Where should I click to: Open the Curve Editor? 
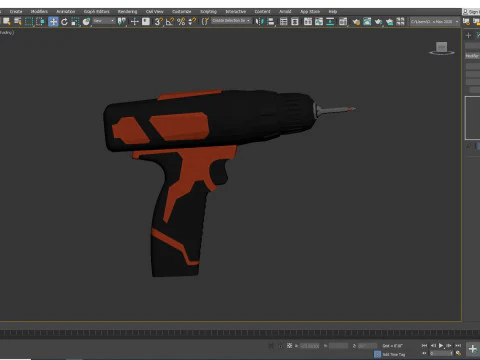click(x=319, y=22)
